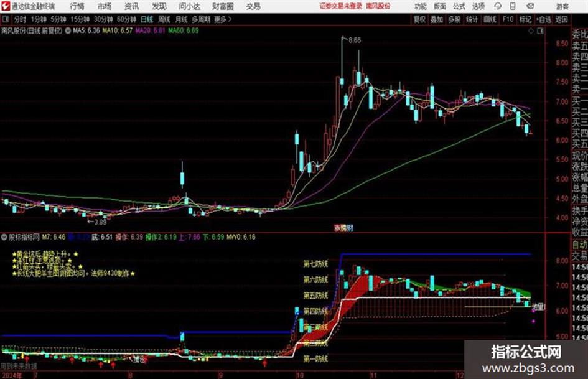This screenshot has height=379, width=588.
Task: Open the 功能 menu
Action: (421, 6)
